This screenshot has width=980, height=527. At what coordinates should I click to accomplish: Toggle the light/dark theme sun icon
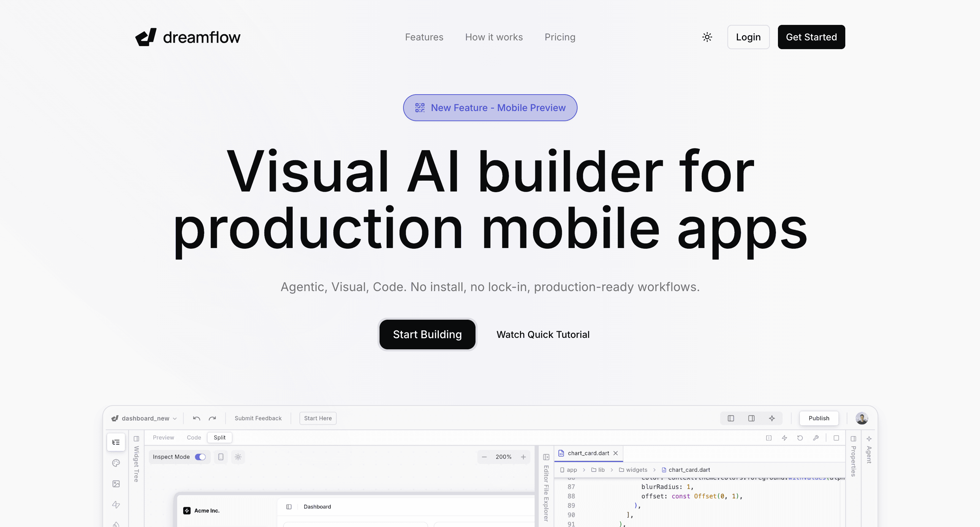707,37
